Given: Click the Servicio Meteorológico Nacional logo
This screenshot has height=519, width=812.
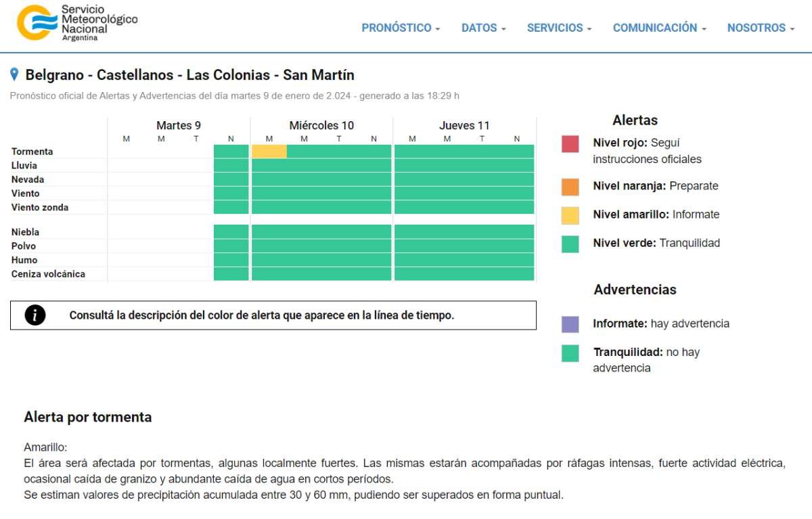Looking at the screenshot, I should click(x=77, y=23).
